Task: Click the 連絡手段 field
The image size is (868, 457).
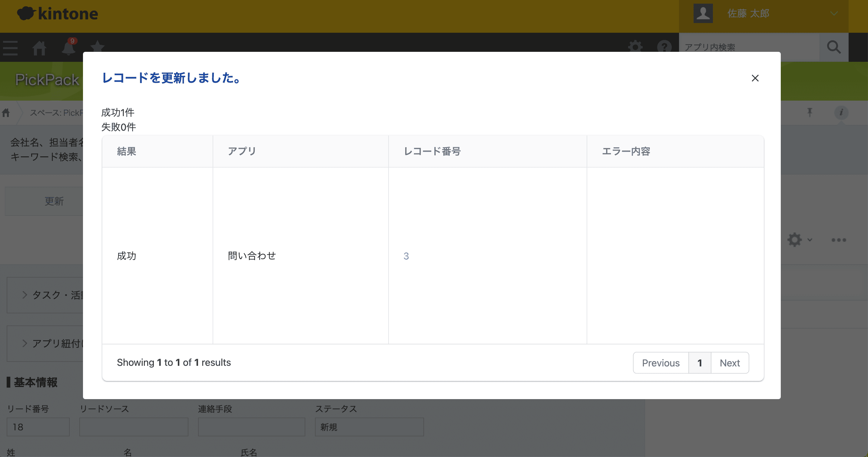Action: point(251,427)
